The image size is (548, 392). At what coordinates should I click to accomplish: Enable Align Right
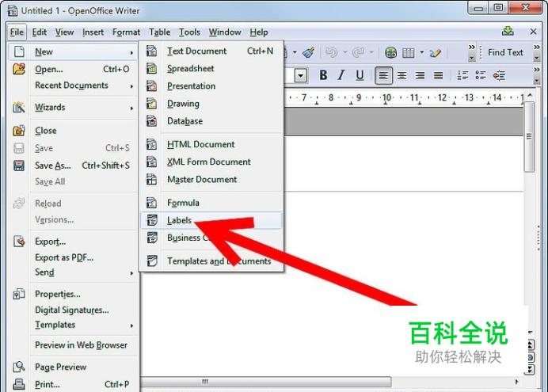click(x=420, y=75)
